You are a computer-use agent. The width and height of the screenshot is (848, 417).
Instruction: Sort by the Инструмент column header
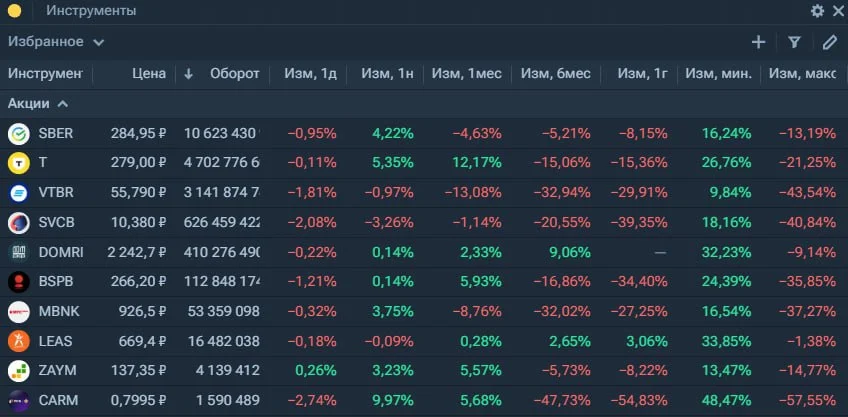pos(45,74)
